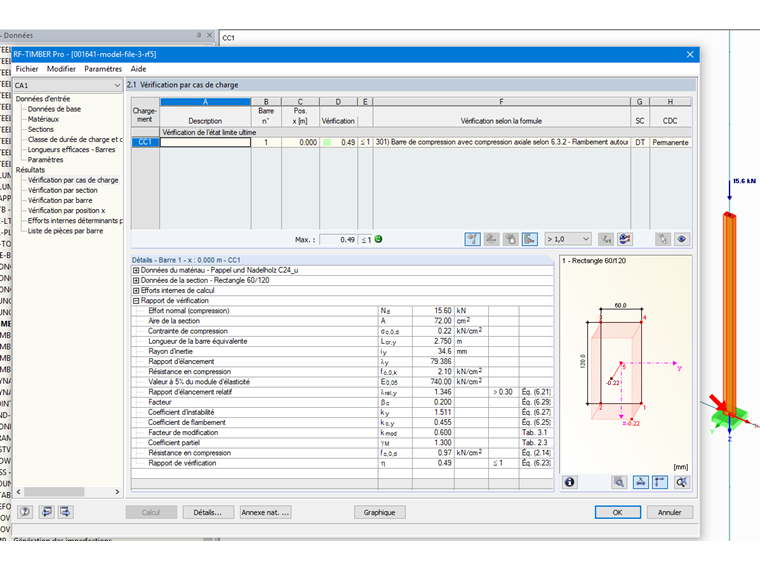Collapse Rapport de vérification section
760x570 pixels.
(136, 301)
